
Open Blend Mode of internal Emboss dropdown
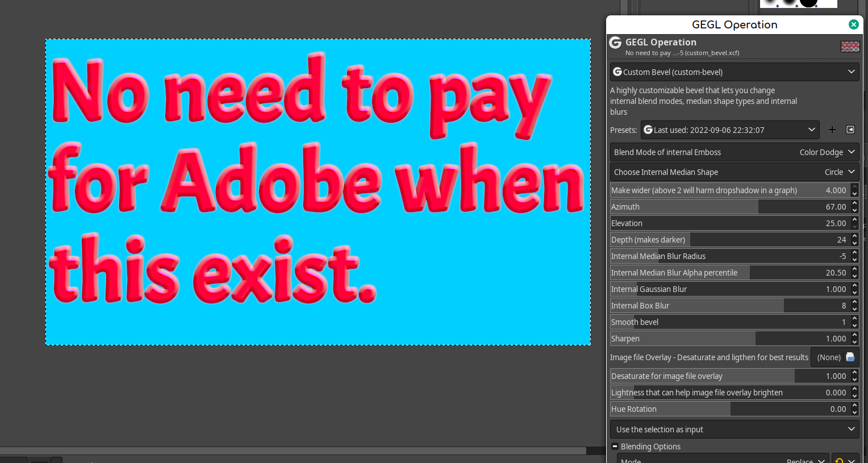(x=735, y=152)
